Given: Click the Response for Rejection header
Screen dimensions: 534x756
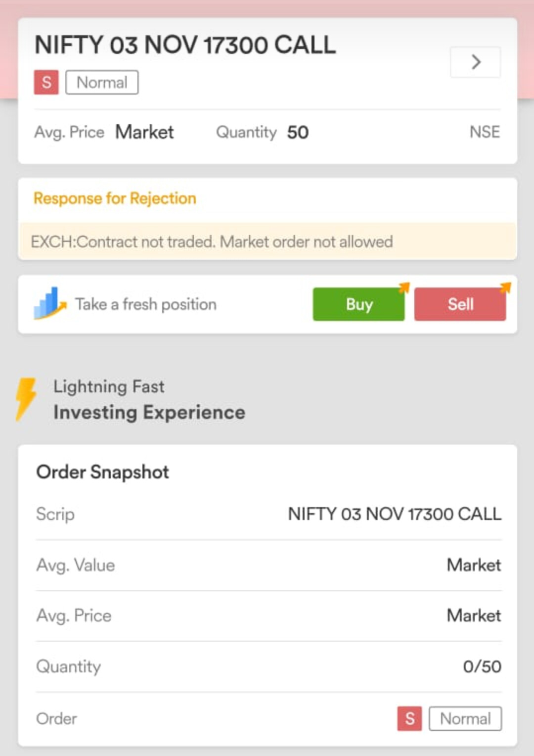Looking at the screenshot, I should point(115,198).
